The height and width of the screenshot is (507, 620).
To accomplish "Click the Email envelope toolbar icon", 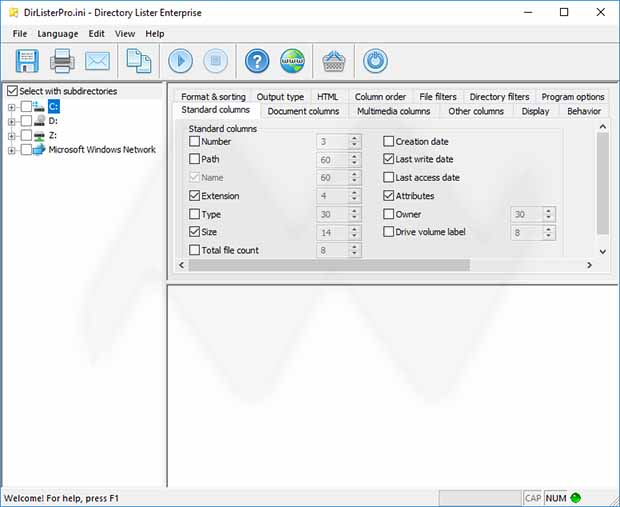I will (97, 61).
